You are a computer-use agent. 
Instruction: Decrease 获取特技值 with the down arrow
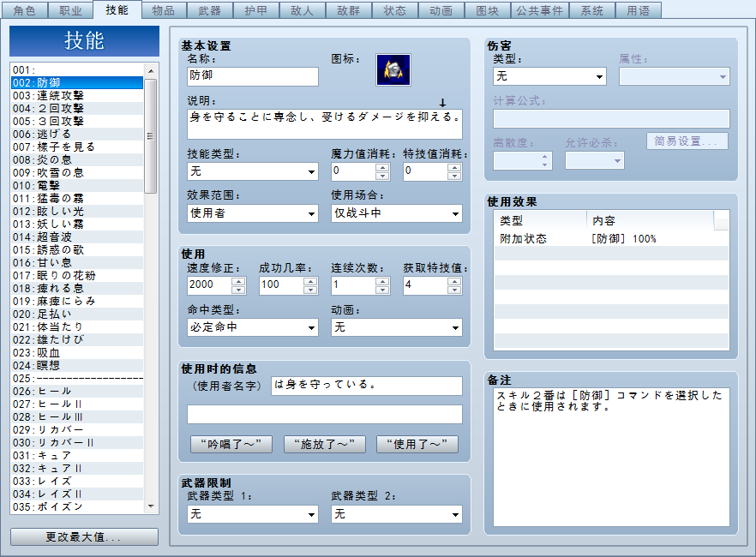click(x=454, y=290)
